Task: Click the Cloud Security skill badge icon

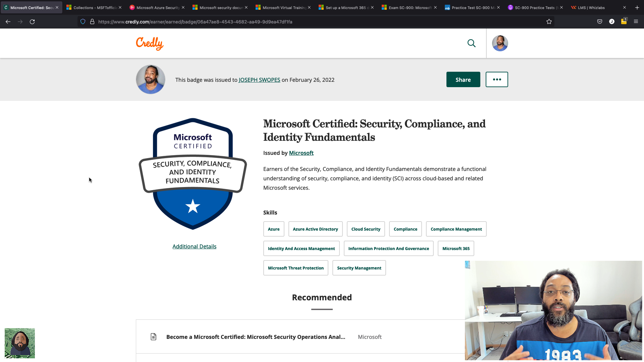Action: coord(365,229)
